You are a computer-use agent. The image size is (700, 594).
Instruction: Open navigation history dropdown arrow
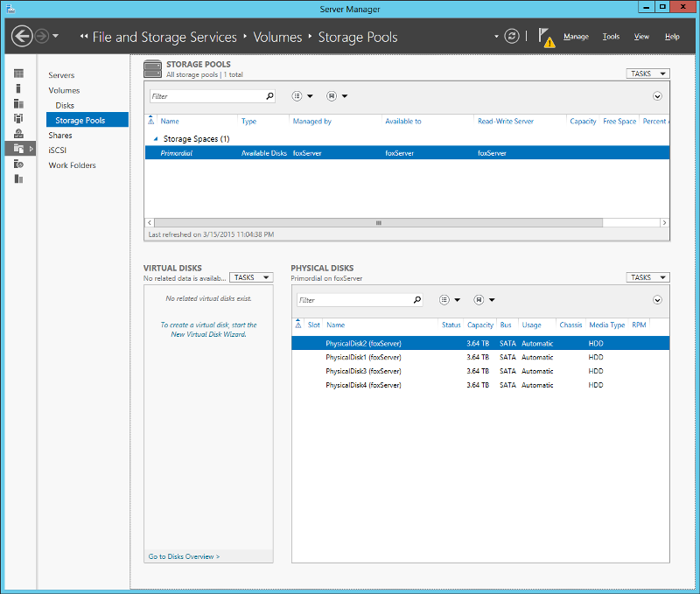click(x=55, y=36)
